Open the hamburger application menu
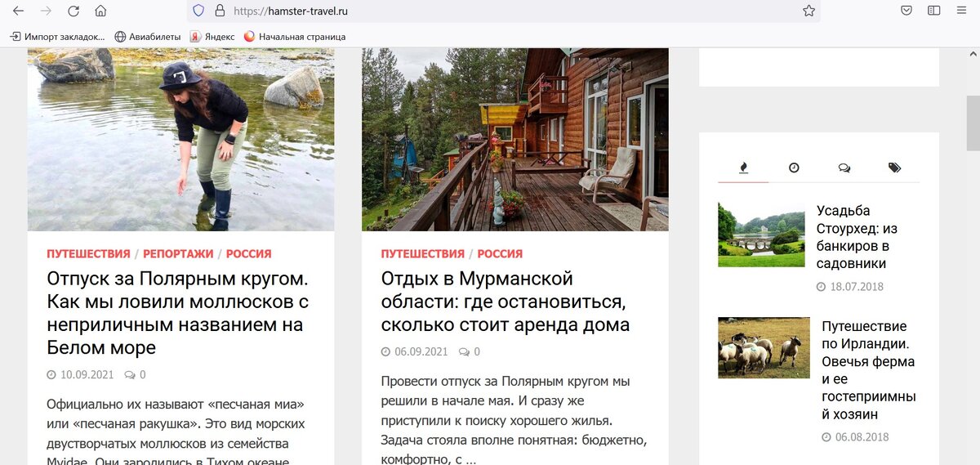This screenshot has height=465, width=980. tap(961, 11)
